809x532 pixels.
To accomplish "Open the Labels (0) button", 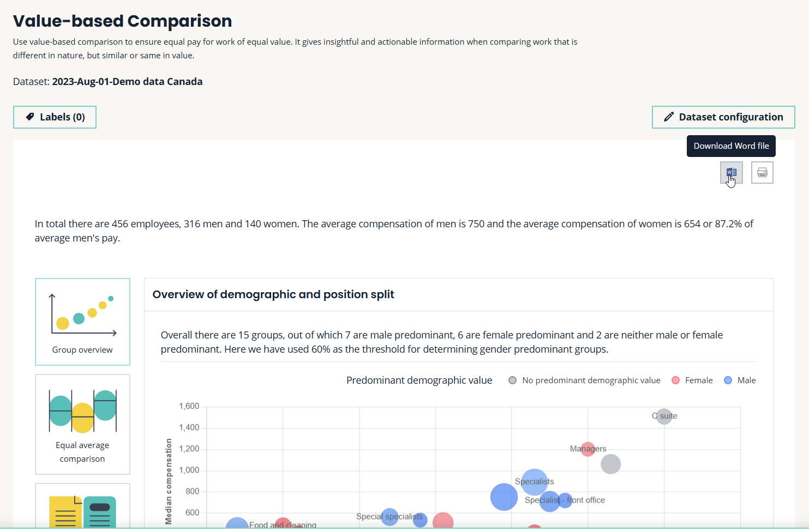I will [x=55, y=117].
